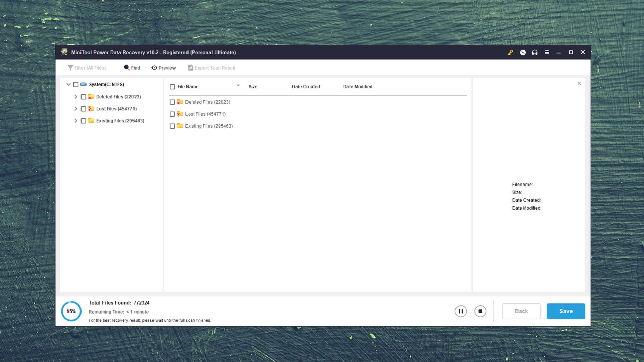The image size is (644, 362).
Task: Select Existing Files (295463) row in list
Action: [x=209, y=126]
